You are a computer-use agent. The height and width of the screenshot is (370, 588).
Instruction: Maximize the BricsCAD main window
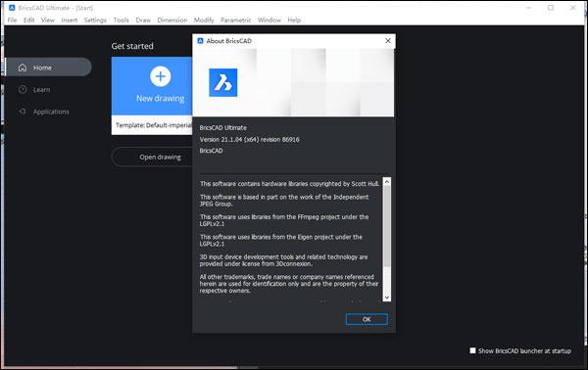[551, 8]
